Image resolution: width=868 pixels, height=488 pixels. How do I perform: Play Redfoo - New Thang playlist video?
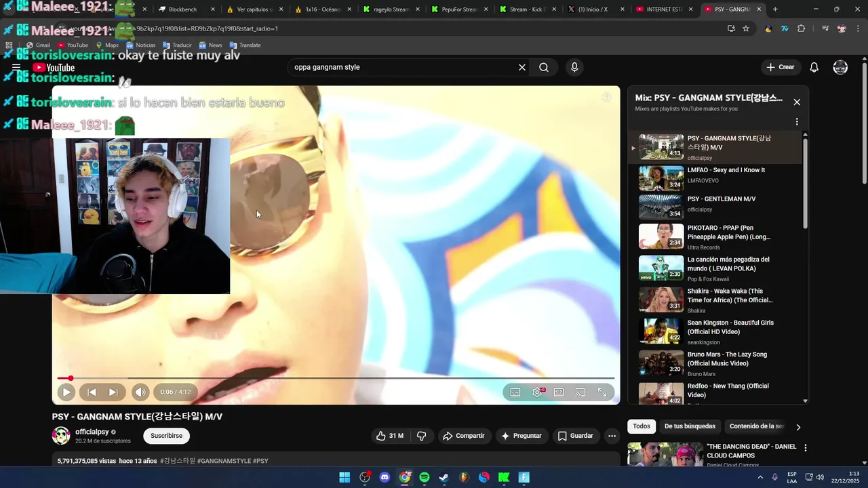[715, 393]
